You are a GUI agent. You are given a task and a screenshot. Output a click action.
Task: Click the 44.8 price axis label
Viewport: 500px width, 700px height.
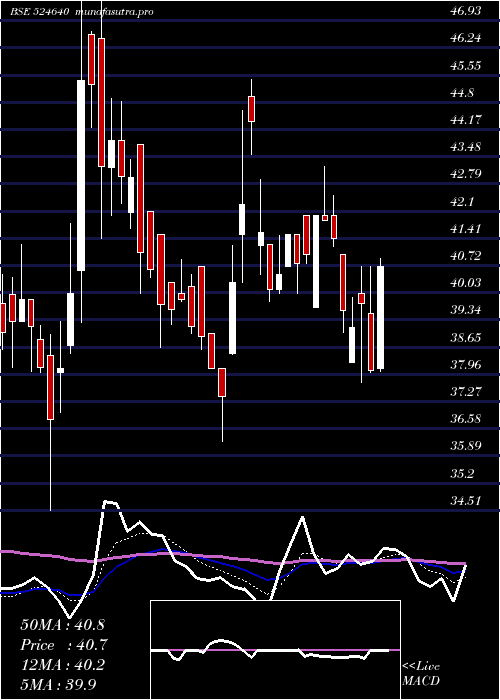coord(462,93)
